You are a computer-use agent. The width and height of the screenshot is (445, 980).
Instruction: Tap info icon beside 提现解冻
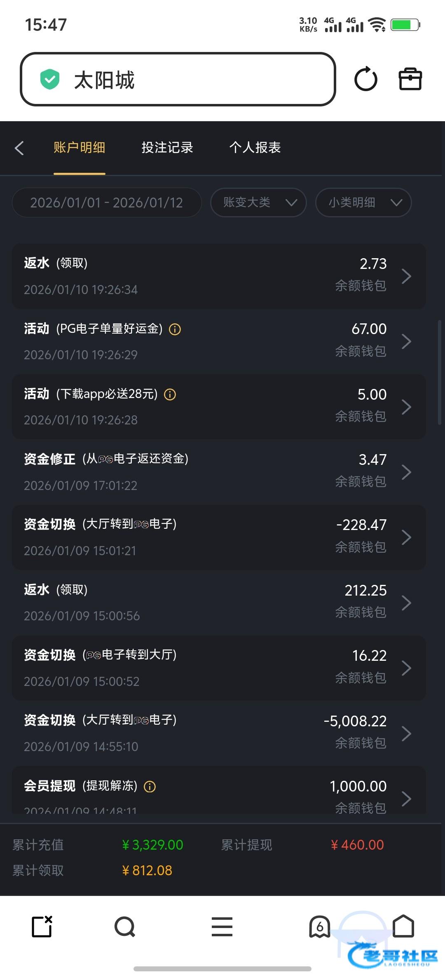click(x=150, y=787)
